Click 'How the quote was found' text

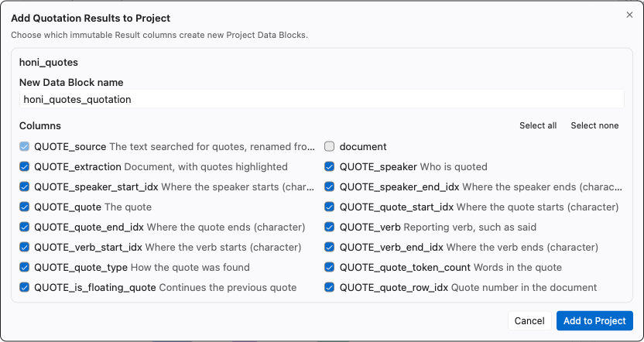190,267
